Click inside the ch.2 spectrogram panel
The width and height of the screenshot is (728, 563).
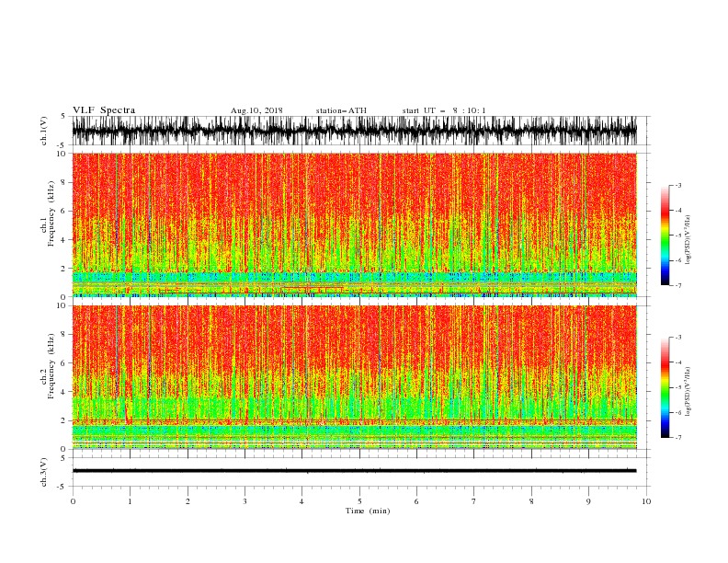pos(354,377)
